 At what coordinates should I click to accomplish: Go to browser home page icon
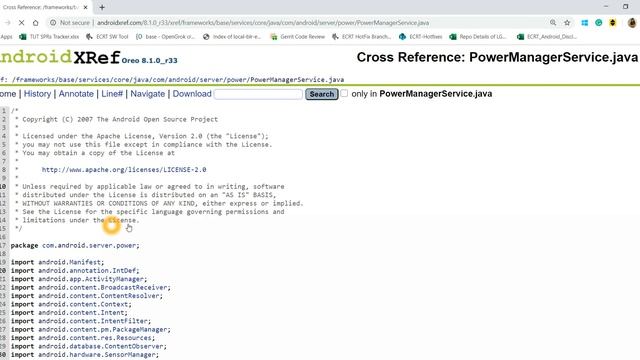[36, 23]
